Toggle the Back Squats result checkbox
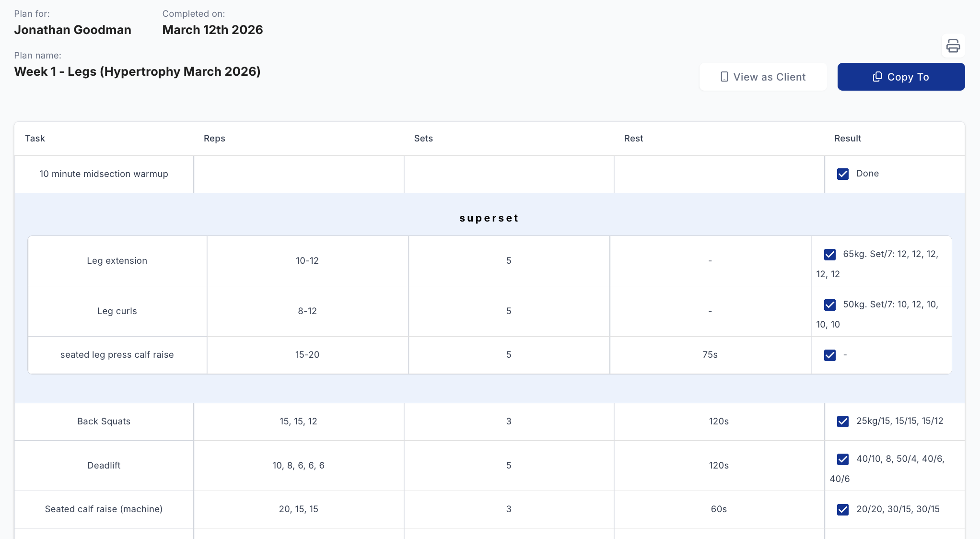Screen dimensions: 980x539 [x=842, y=422]
